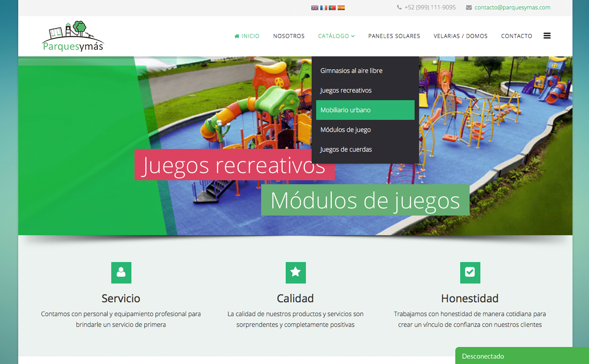Select Módulos de juego in dropdown

click(x=365, y=129)
